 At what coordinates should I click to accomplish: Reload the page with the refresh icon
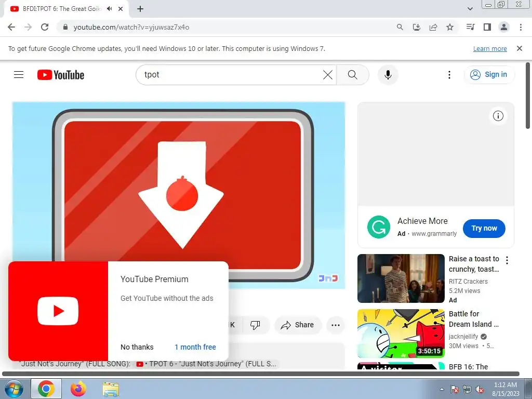[45, 27]
